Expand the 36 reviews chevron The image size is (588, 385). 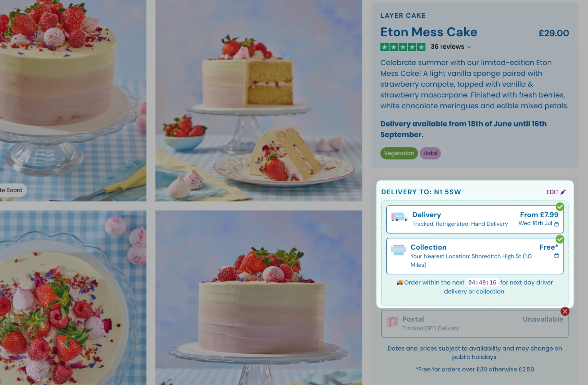click(469, 47)
